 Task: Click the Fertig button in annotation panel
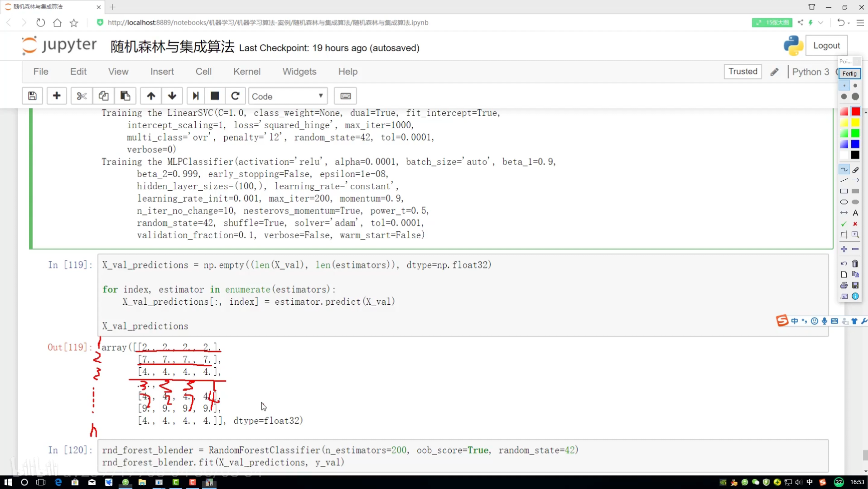[x=849, y=74]
